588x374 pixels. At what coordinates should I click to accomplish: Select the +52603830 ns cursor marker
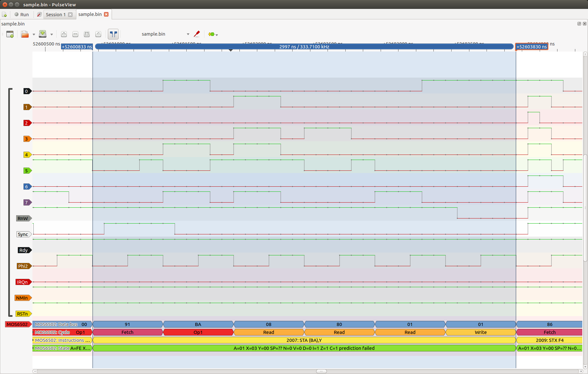pyautogui.click(x=531, y=47)
